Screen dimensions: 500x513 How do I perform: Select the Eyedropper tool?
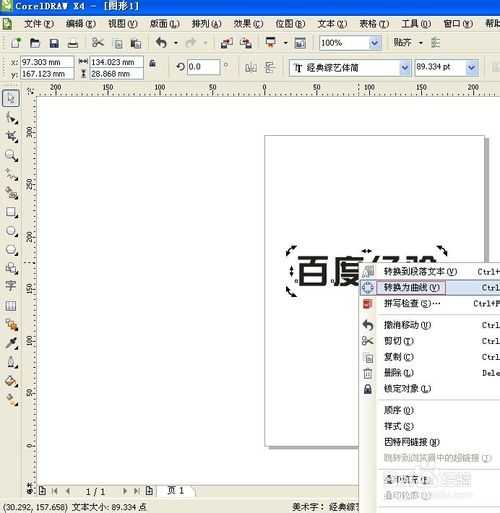point(11,343)
